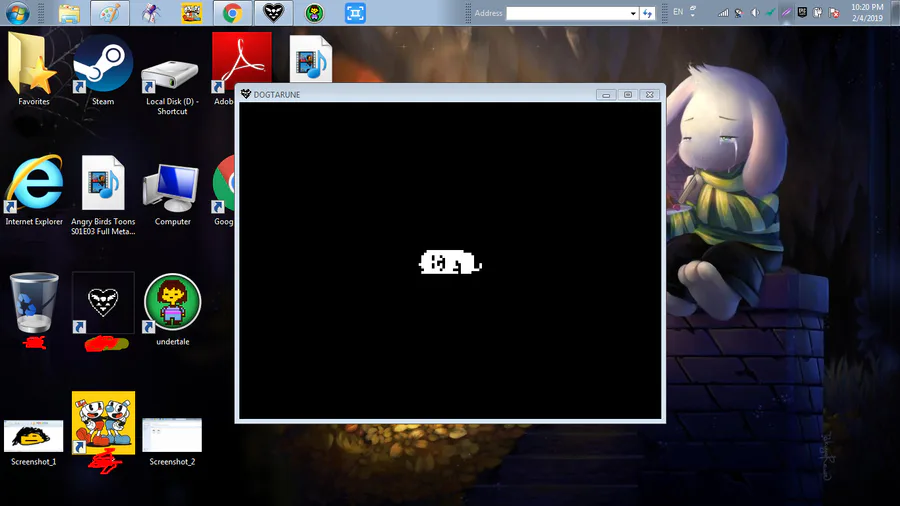Launch the spider icon app in taskbar
This screenshot has width=900, height=506.
pyautogui.click(x=151, y=13)
